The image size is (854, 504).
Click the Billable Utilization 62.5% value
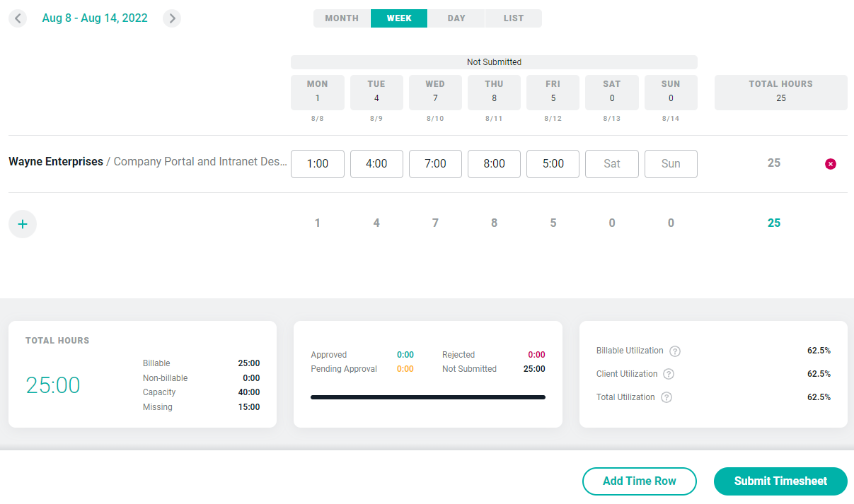(x=819, y=351)
